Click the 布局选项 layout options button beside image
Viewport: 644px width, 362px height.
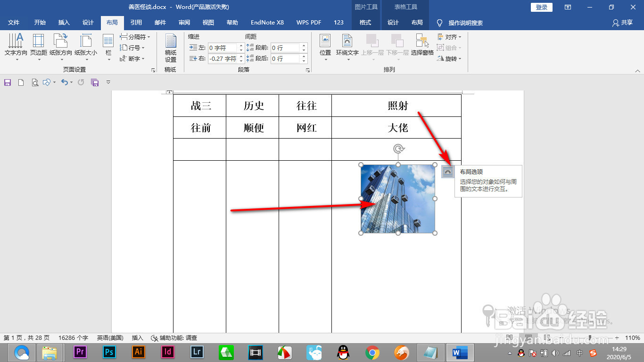coord(447,172)
